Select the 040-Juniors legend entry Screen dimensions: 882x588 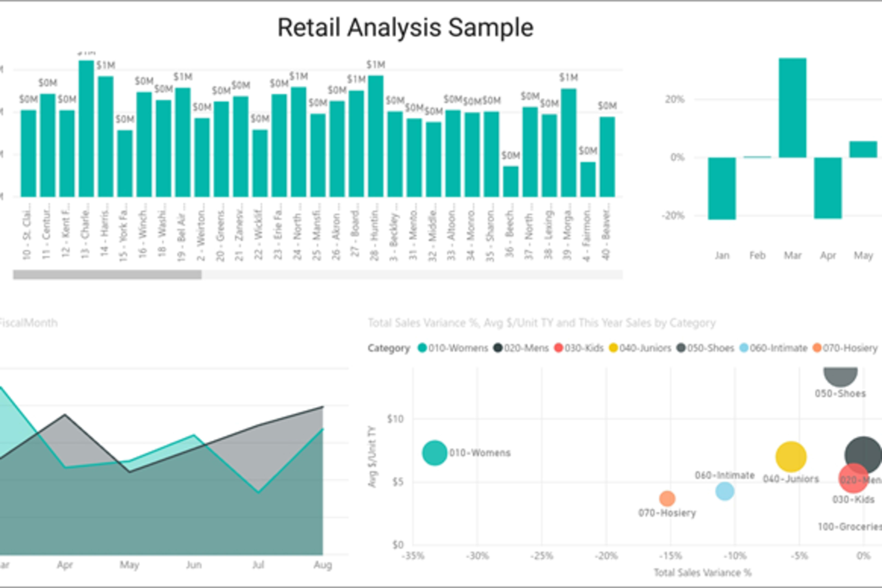coord(640,348)
